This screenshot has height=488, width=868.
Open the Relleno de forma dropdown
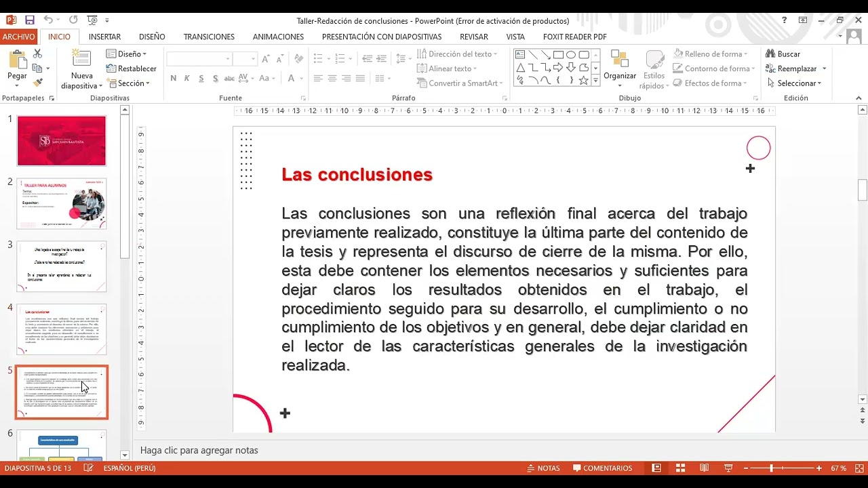(x=711, y=54)
